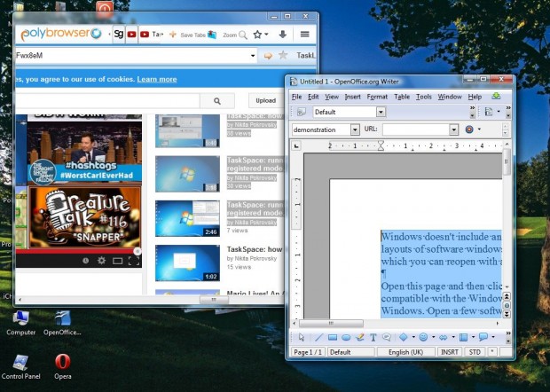Viewport: 550px width, 392px height.
Task: Follow the Learn more cookies link
Action: [157, 79]
